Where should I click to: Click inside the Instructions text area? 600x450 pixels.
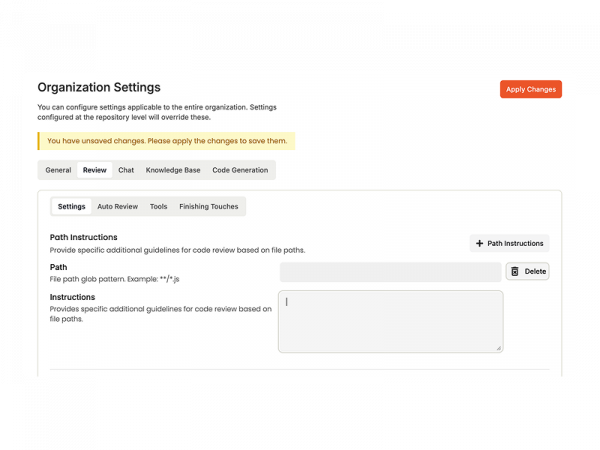[x=390, y=321]
